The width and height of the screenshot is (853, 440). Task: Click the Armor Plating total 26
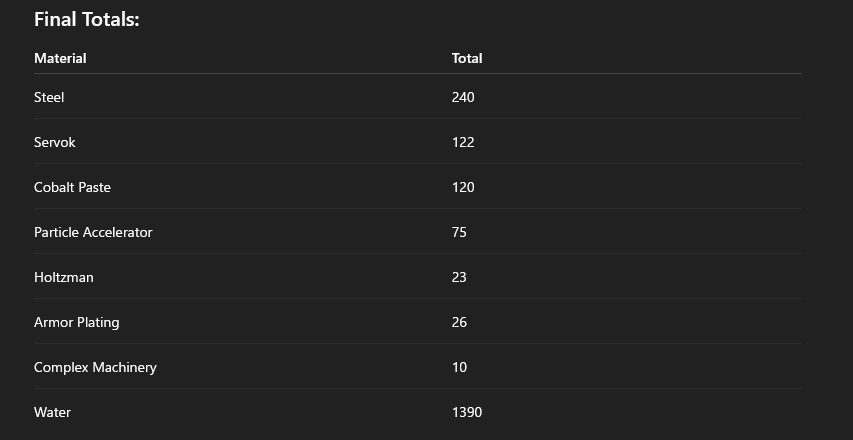click(459, 323)
